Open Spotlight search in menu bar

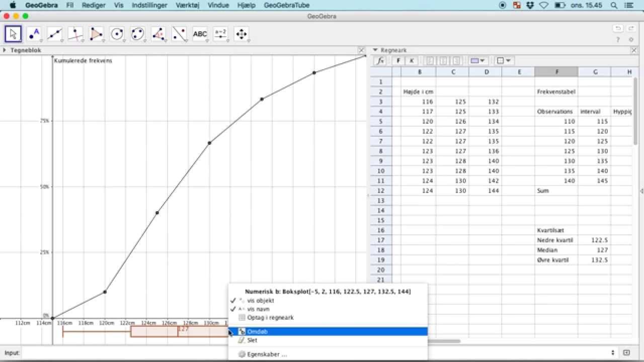pyautogui.click(x=614, y=5)
